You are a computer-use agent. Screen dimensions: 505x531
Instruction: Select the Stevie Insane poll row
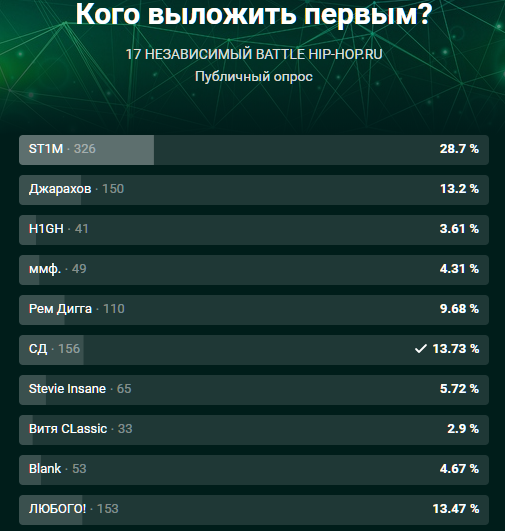click(254, 390)
